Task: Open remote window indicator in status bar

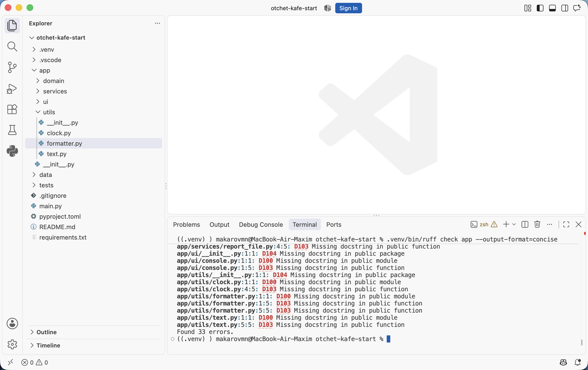Action: coord(10,362)
